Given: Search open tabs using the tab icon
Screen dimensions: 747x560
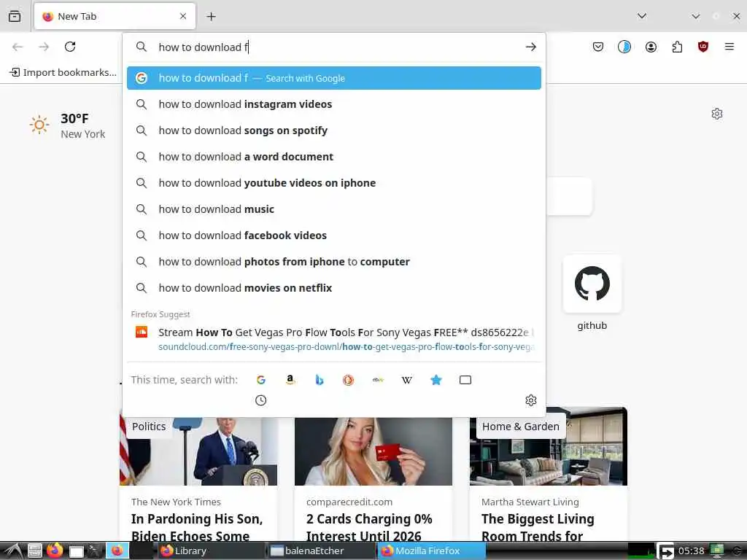Looking at the screenshot, I should click(x=465, y=380).
